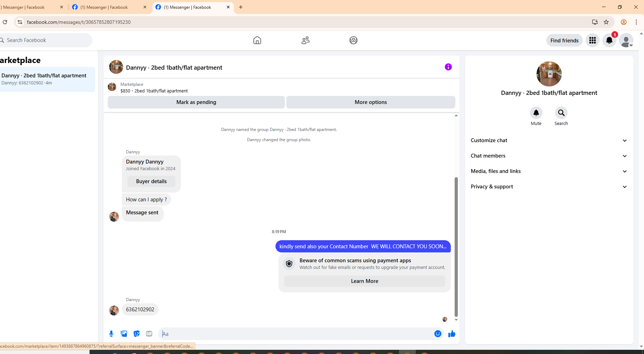Click the 'kindly send also your Contact Number' message
The height and width of the screenshot is (354, 644).
pos(363,247)
